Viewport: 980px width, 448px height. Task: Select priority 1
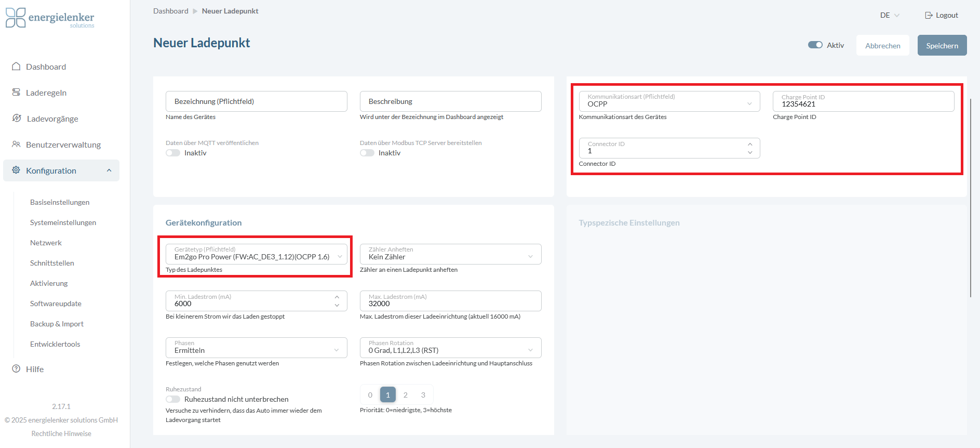coord(388,395)
